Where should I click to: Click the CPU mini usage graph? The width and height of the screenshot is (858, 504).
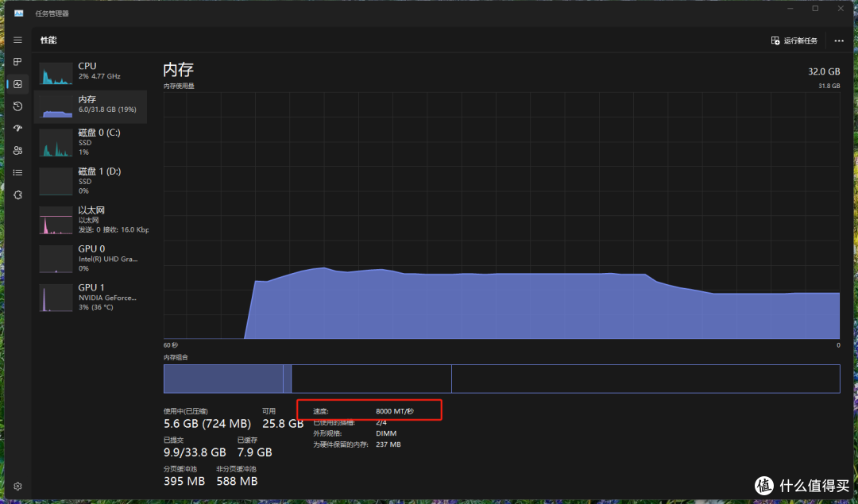[x=56, y=73]
